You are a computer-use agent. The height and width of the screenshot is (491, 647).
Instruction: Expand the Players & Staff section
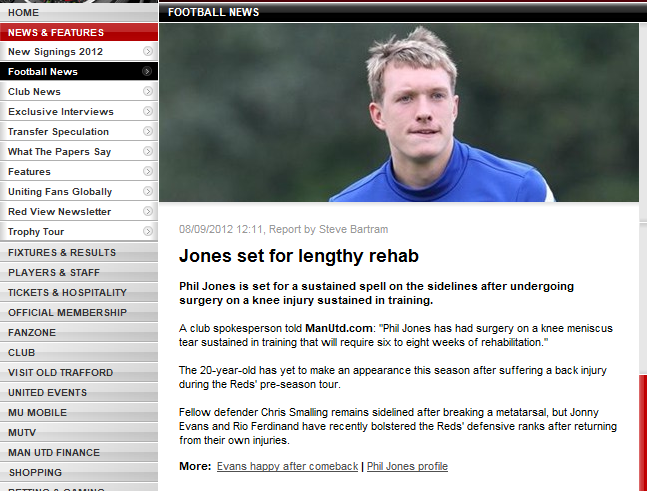click(x=79, y=273)
